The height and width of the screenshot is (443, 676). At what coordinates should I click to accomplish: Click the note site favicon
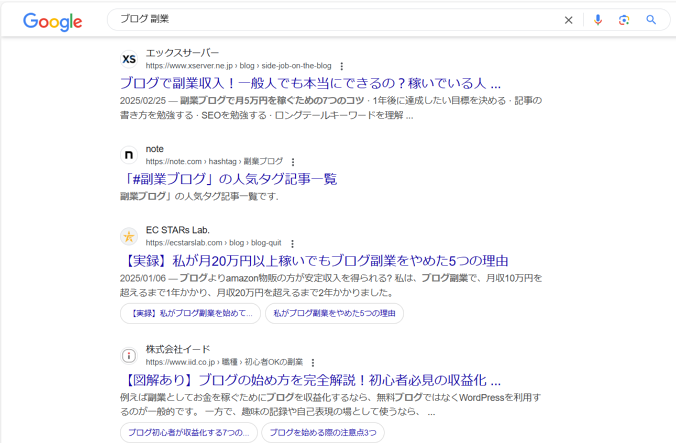click(128, 155)
